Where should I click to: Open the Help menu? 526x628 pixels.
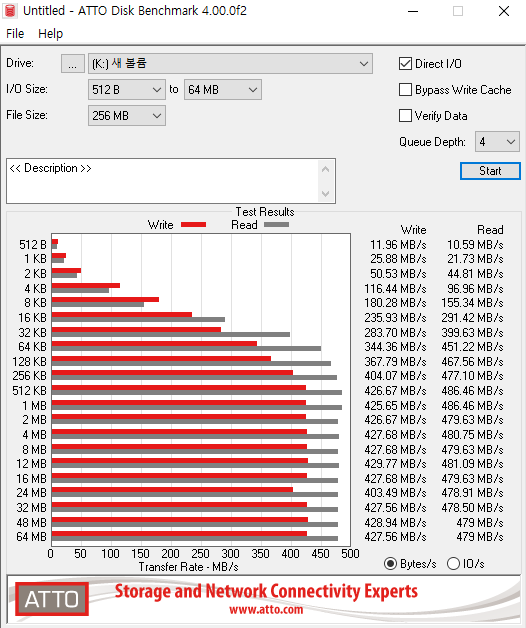(50, 34)
